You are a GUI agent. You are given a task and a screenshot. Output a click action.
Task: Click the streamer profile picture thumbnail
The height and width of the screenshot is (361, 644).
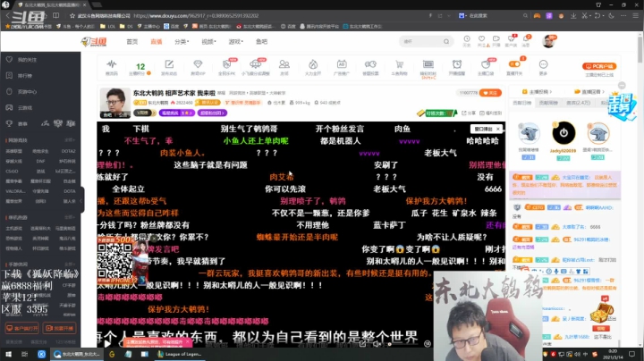[x=114, y=103]
